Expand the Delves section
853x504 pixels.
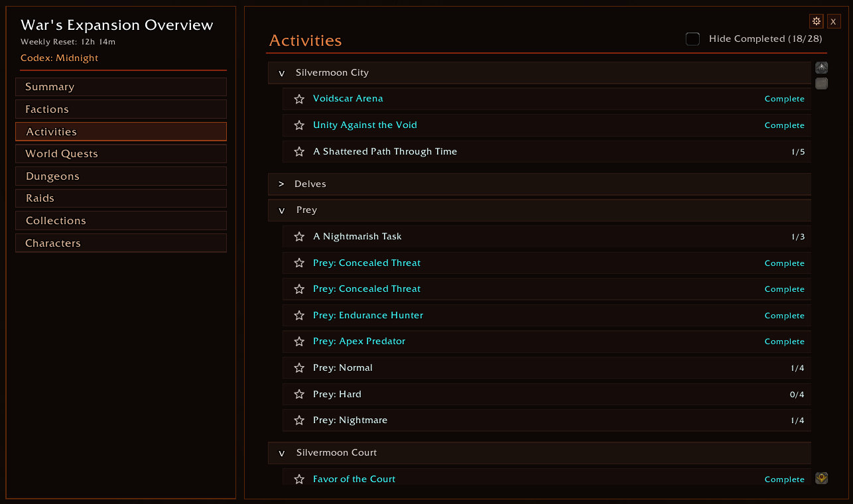(539, 184)
